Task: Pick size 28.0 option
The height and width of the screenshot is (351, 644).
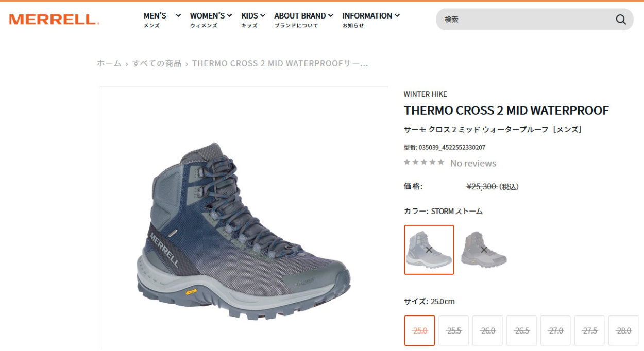Action: 623,330
